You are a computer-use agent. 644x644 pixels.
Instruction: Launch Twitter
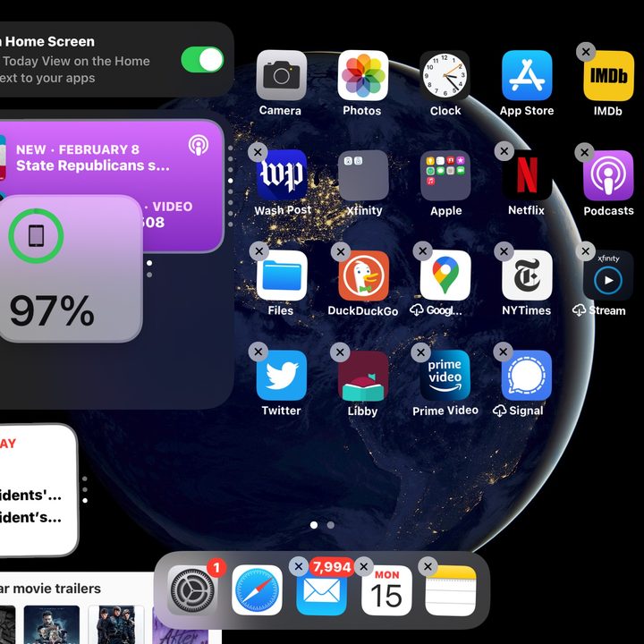click(x=282, y=376)
